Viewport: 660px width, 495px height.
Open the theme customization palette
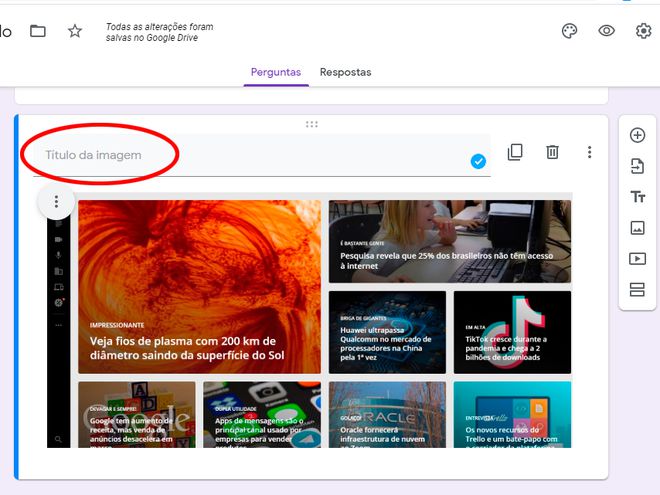tap(570, 31)
